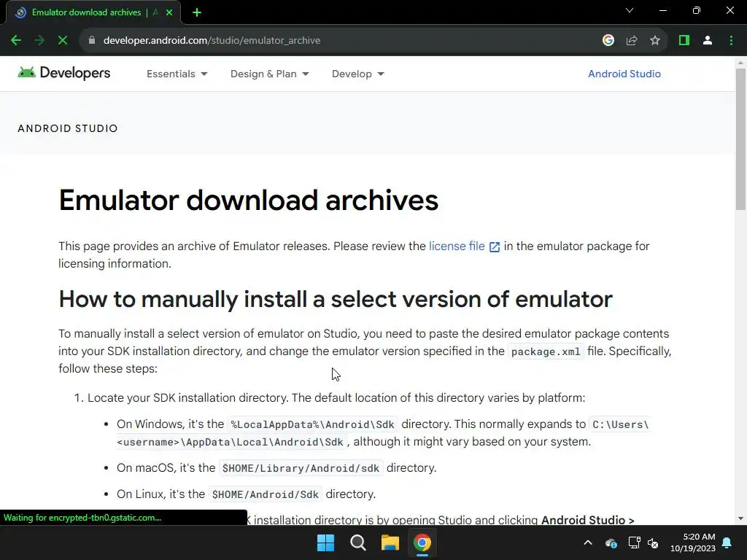The image size is (747, 560).
Task: Click the OneDrive cloud tray icon
Action: pyautogui.click(x=611, y=542)
